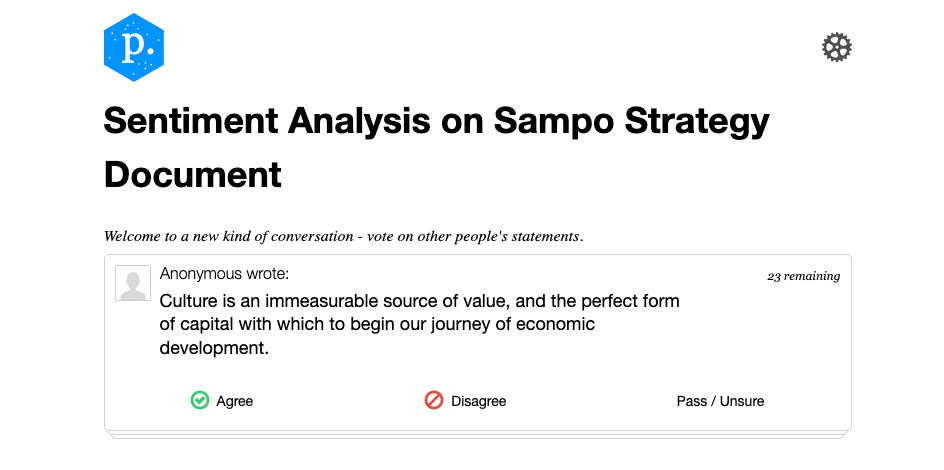Click the '23 remaining' counter

coord(803,276)
